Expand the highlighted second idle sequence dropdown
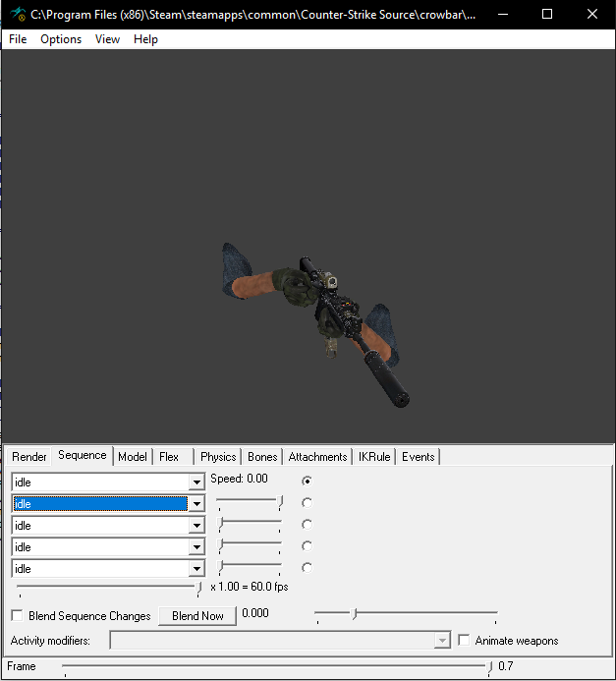Screen dimensions: 616x681 pos(196,504)
